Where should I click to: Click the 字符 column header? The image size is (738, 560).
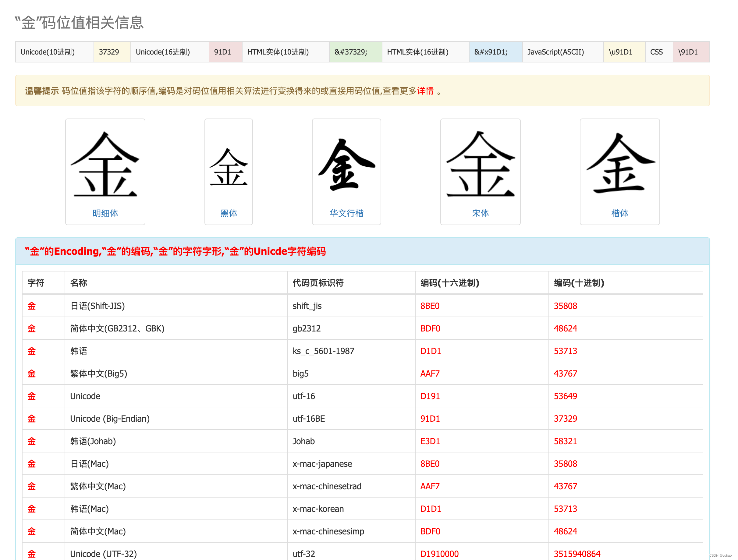(44, 282)
